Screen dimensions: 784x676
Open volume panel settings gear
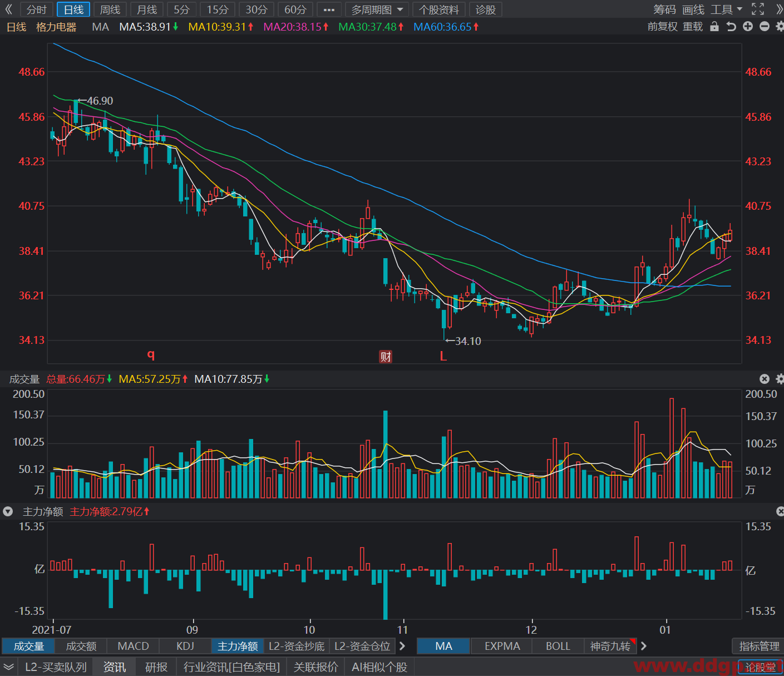tap(780, 379)
